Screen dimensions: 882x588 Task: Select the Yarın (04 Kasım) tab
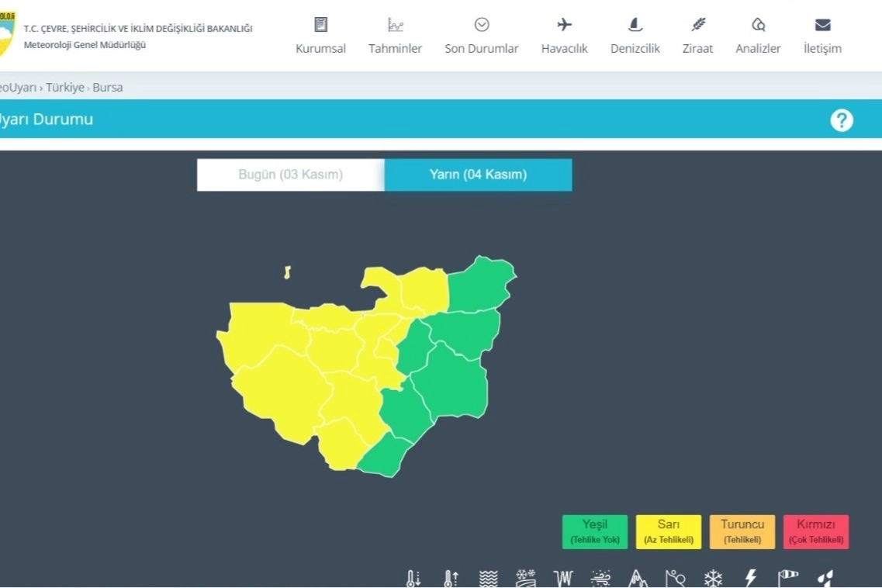[478, 175]
